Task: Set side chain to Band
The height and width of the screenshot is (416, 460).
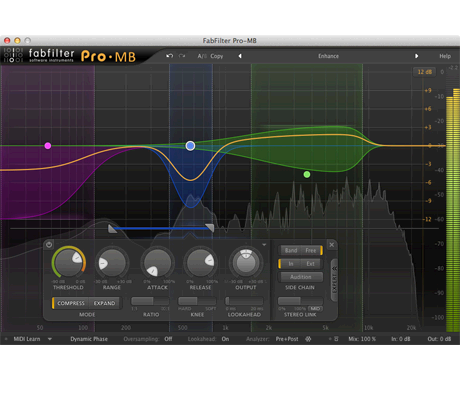Action: (x=290, y=250)
